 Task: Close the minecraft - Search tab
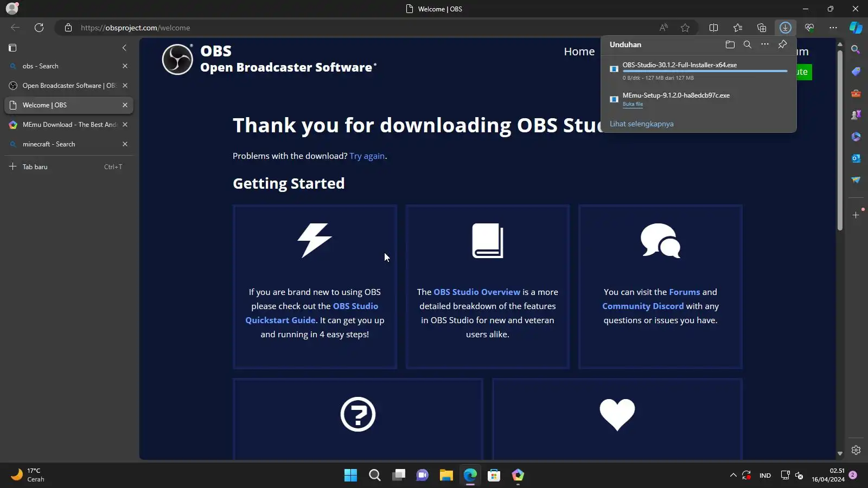click(x=125, y=144)
